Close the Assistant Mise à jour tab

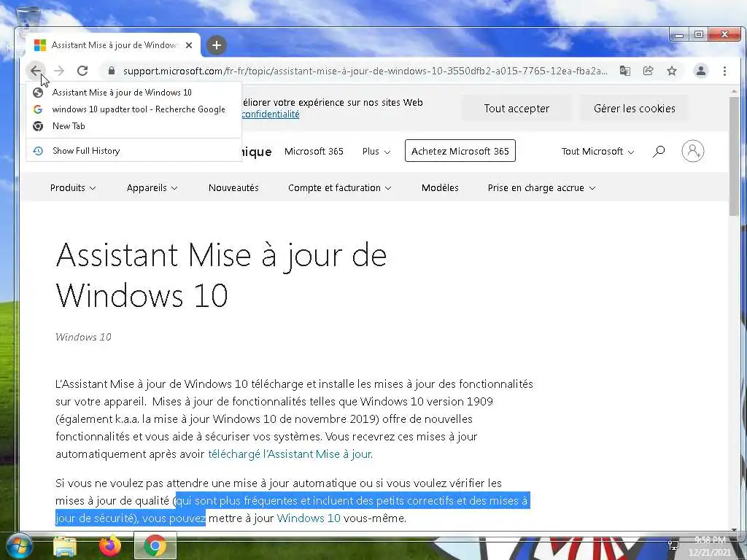point(189,45)
